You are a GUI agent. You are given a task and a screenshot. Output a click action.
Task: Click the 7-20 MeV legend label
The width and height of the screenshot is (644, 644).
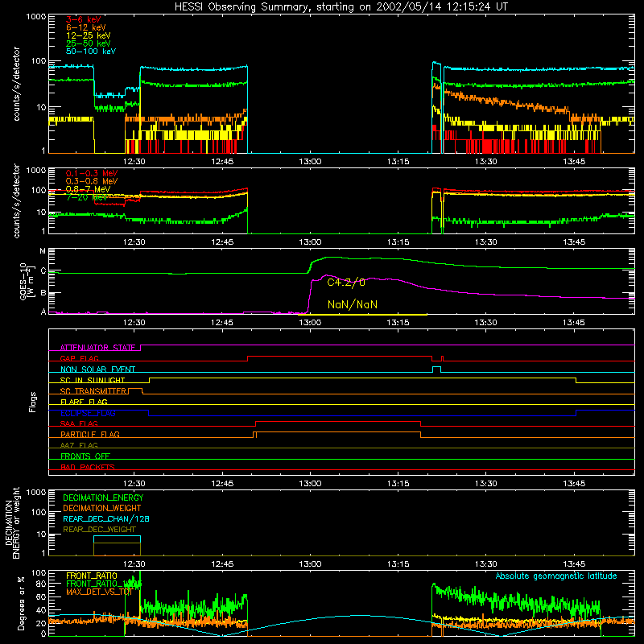pos(87,197)
